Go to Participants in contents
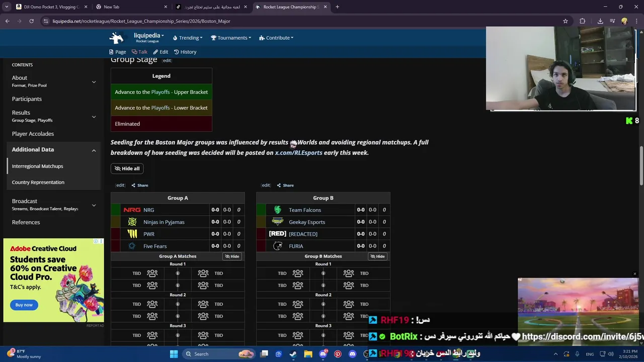Screen dimensions: 644x362 point(27,99)
